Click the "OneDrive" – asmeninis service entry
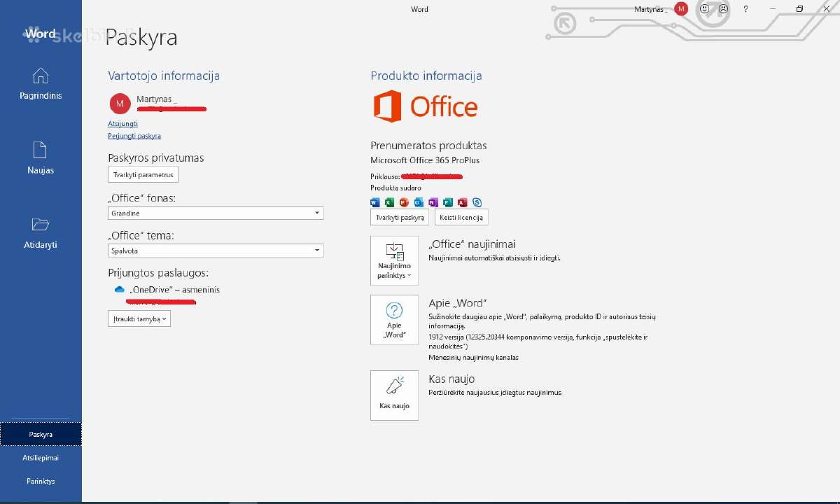Screen dimensions: 840x504 (x=174, y=290)
